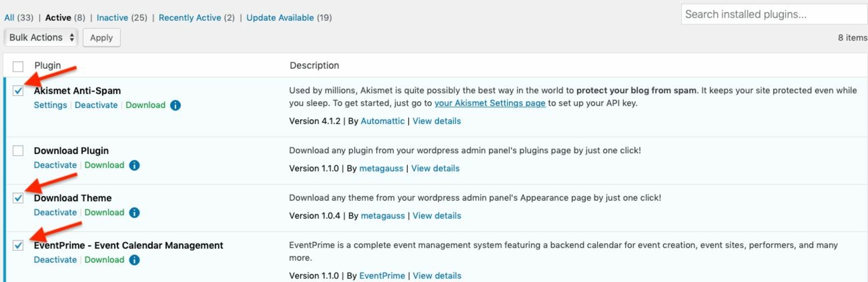Open the Recently Active filter

[x=190, y=18]
